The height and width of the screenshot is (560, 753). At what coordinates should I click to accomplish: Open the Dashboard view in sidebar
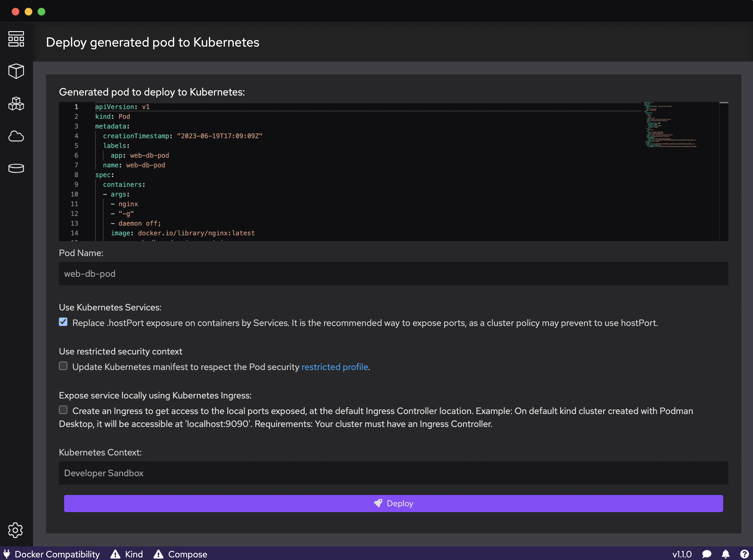16,39
